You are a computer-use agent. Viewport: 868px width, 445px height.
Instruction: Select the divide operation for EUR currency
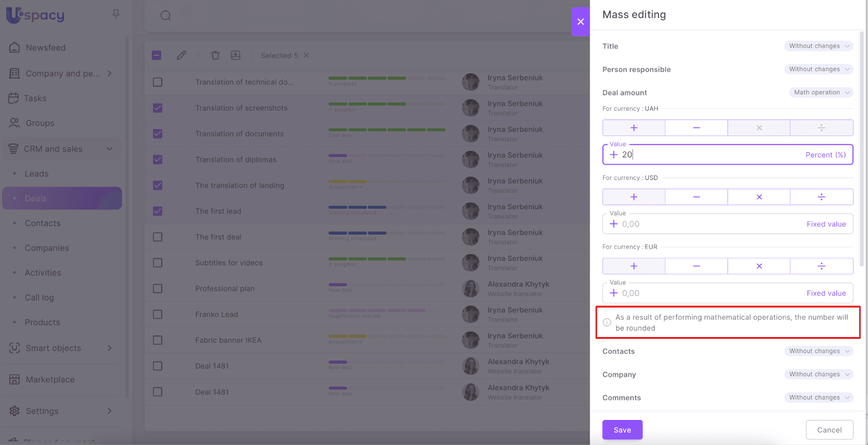821,266
